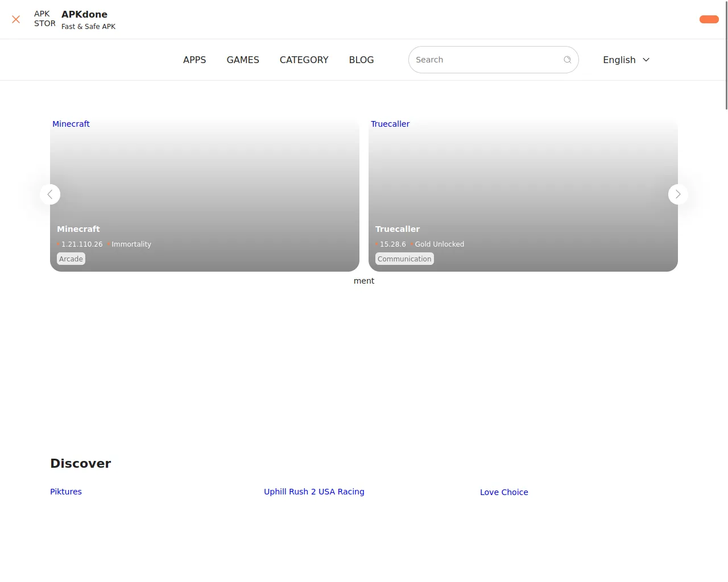Screen dimensions: 728x582
Task: Open the APPS menu item
Action: click(x=195, y=60)
